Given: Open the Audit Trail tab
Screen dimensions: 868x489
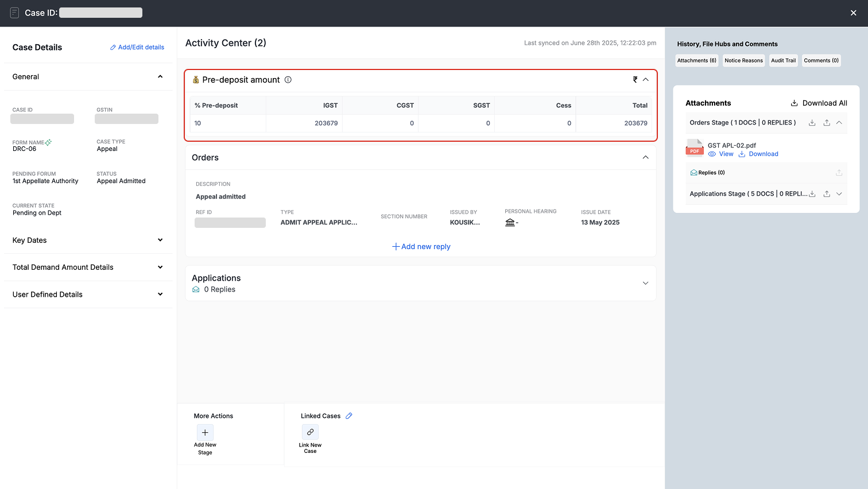Looking at the screenshot, I should [783, 60].
